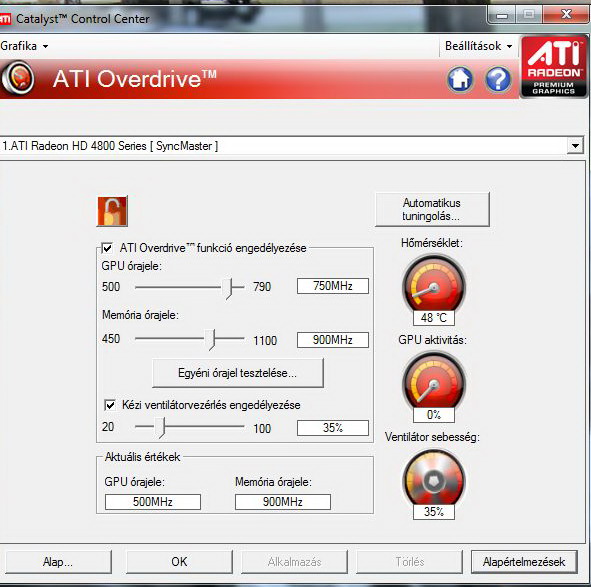The image size is (591, 587).
Task: Click the 35% fan speed gauge readout
Action: [x=434, y=512]
